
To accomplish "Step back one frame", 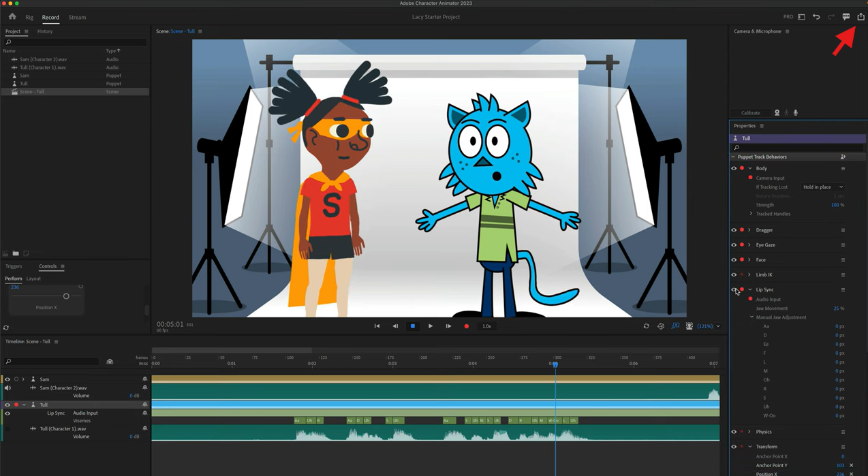I will 395,326.
